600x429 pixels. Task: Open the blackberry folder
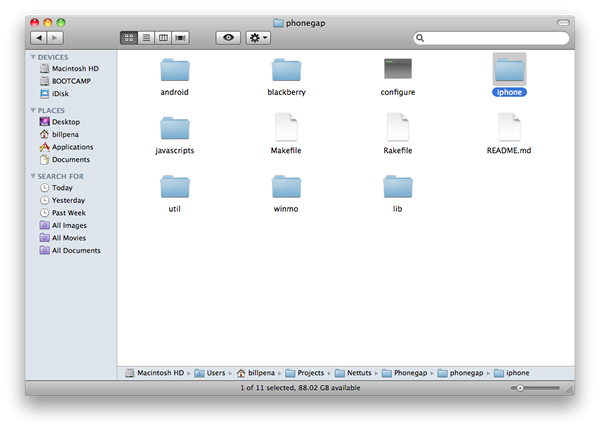(286, 70)
